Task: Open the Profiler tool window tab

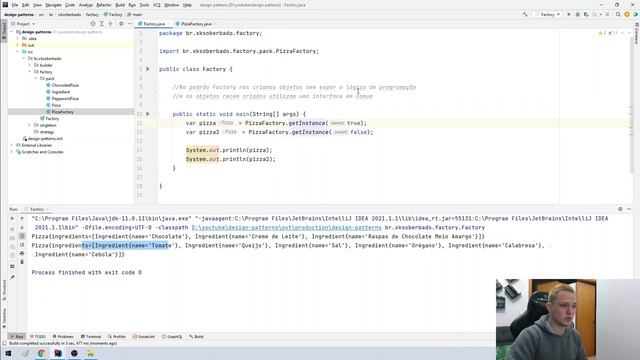Action: 117,337
